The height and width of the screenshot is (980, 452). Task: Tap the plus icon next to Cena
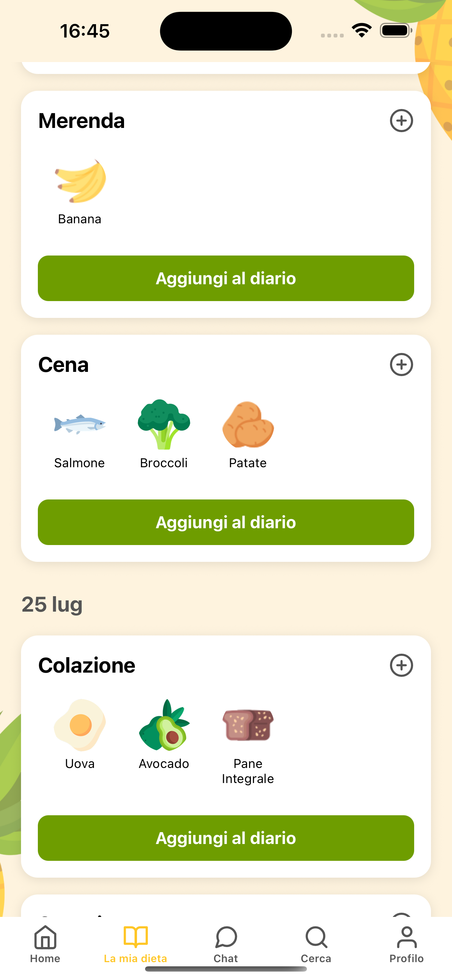coord(401,365)
